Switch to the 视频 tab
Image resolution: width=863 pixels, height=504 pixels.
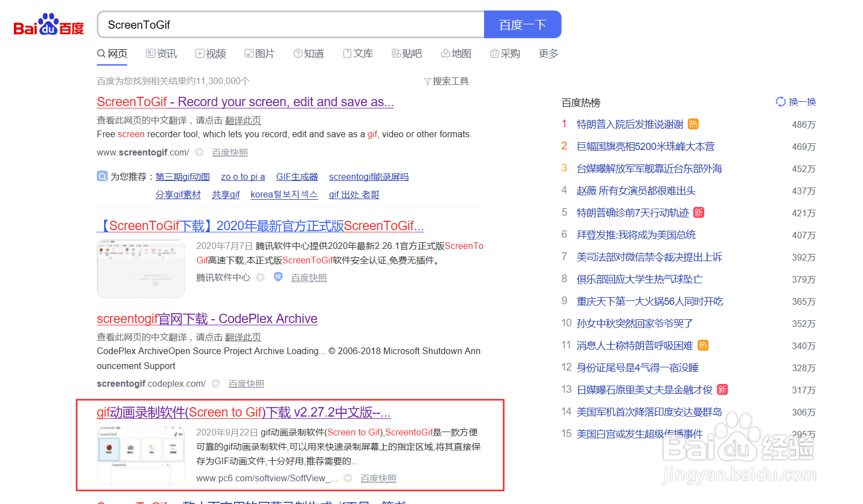[x=211, y=54]
